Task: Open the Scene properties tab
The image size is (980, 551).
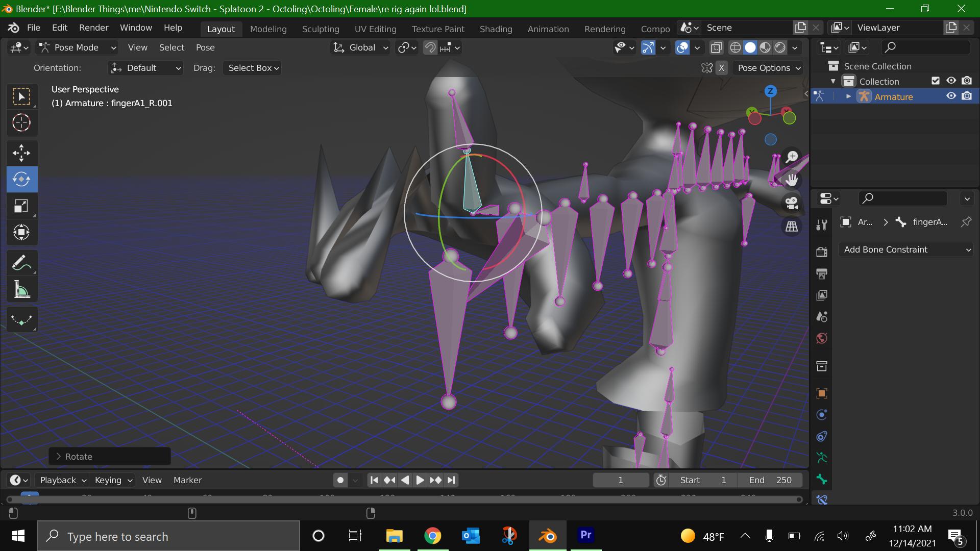Action: 821,316
